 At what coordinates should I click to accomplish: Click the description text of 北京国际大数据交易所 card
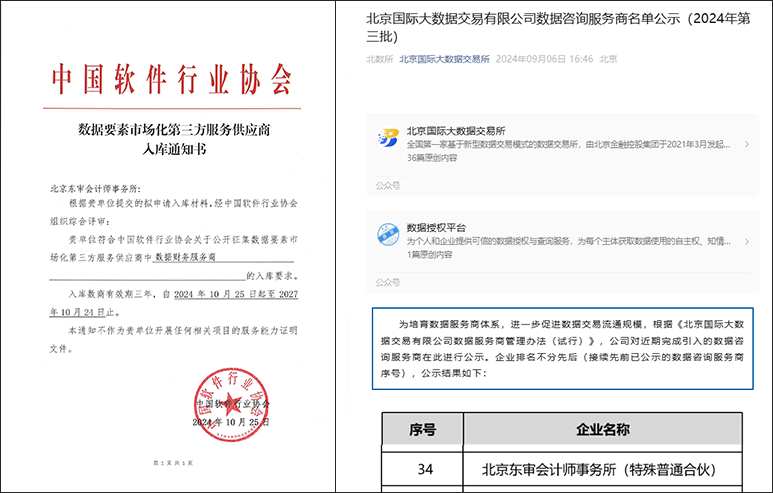tap(568, 144)
